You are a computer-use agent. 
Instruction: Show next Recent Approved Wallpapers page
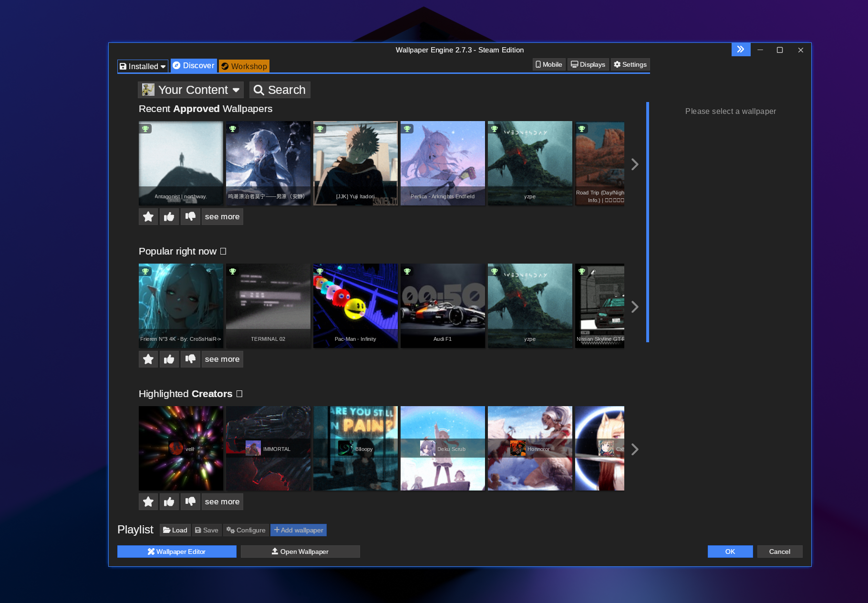tap(635, 164)
